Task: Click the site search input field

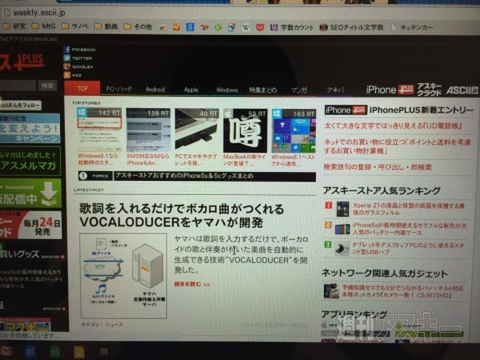Action: click(18, 86)
